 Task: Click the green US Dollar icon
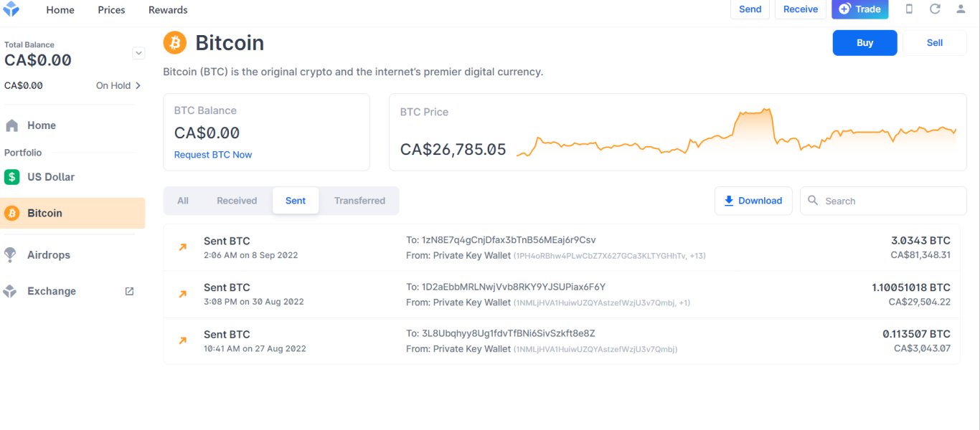click(12, 177)
